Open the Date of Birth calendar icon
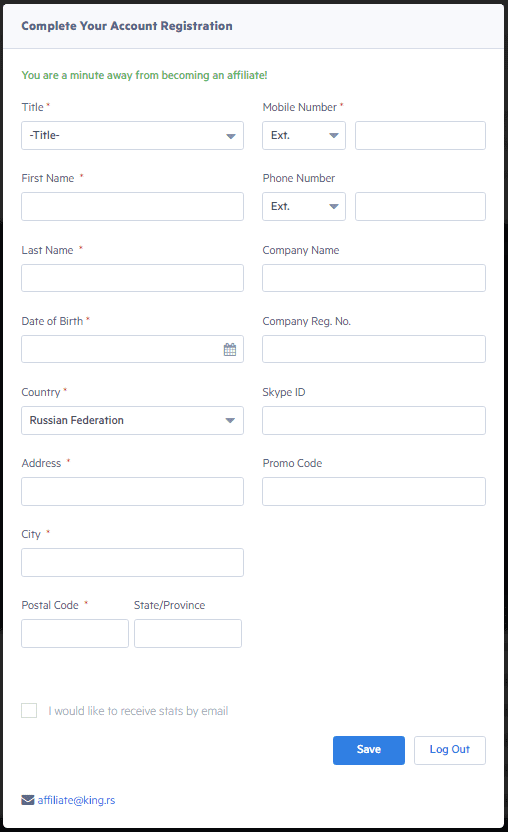 [x=230, y=349]
